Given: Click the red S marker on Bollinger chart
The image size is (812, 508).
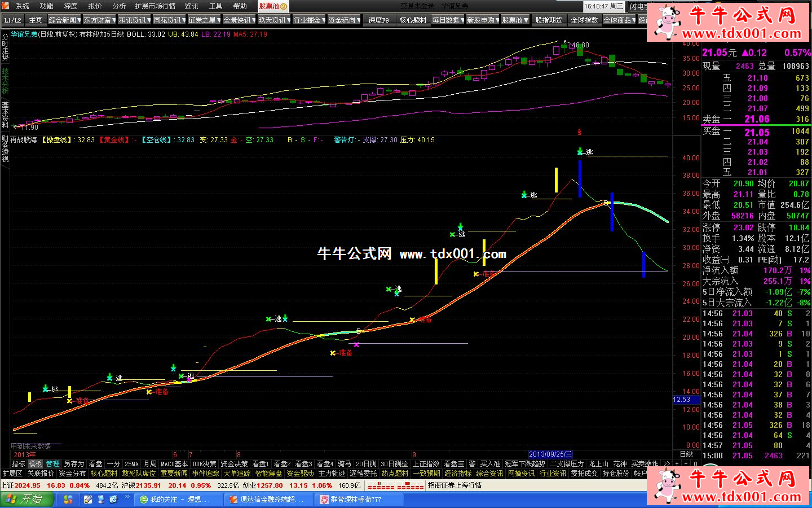Looking at the screenshot, I should click(x=579, y=132).
